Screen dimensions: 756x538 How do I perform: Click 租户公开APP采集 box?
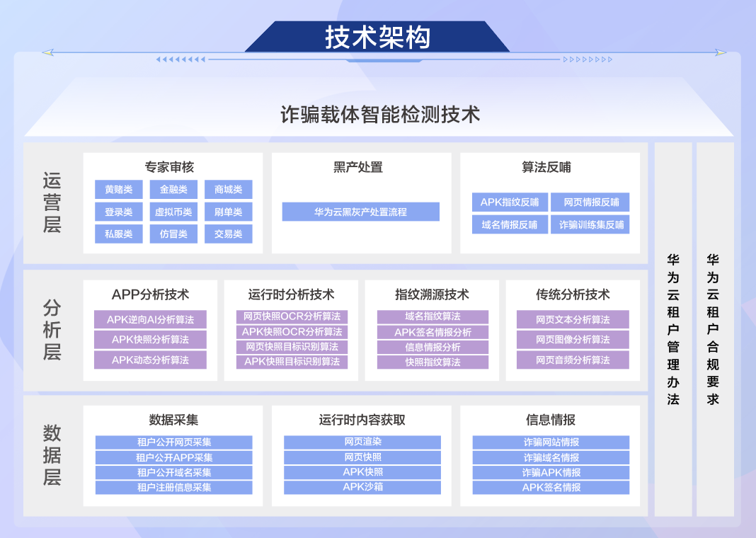pyautogui.click(x=173, y=457)
